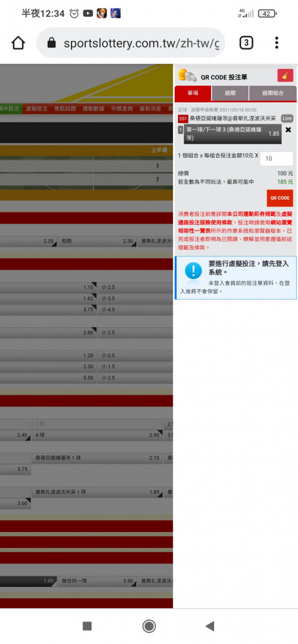Click the red QR CODE button
298x644 pixels.
tap(279, 198)
